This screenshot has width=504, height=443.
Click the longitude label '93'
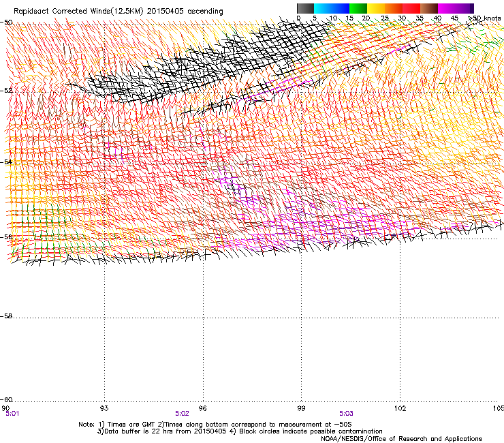point(104,408)
